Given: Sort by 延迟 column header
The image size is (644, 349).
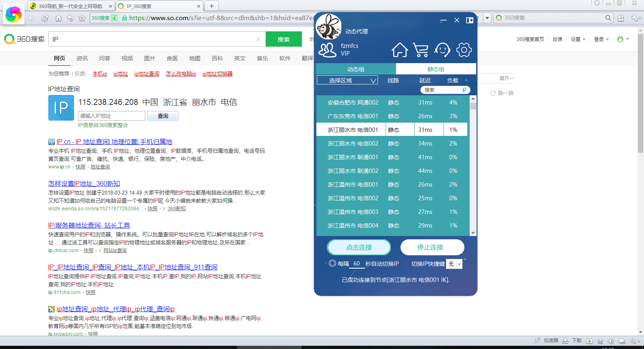Looking at the screenshot, I should [425, 80].
